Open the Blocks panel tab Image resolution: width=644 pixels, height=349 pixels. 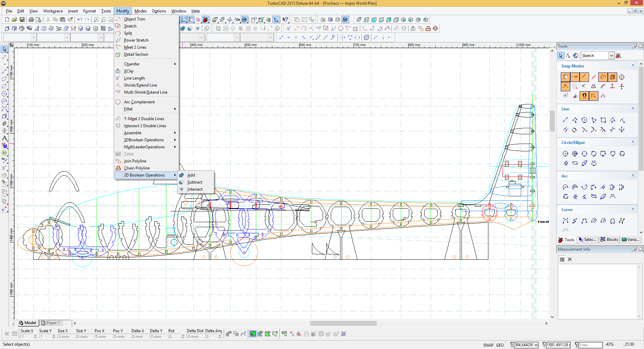click(x=609, y=240)
